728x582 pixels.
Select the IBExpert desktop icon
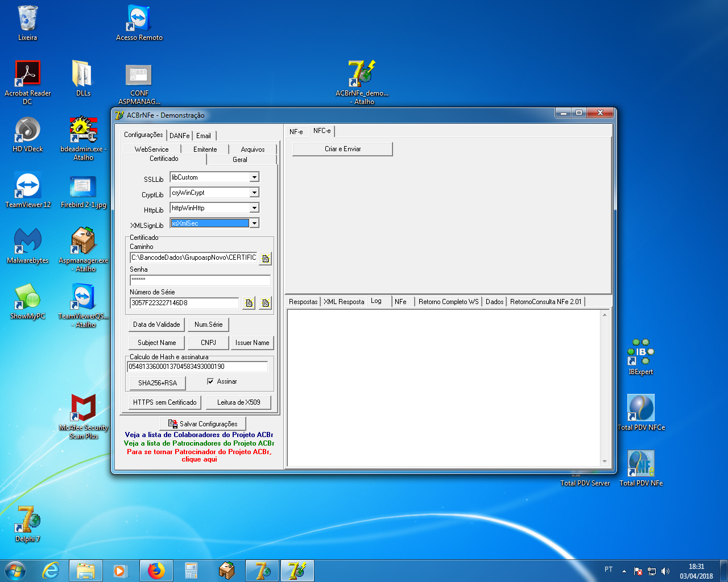[641, 357]
